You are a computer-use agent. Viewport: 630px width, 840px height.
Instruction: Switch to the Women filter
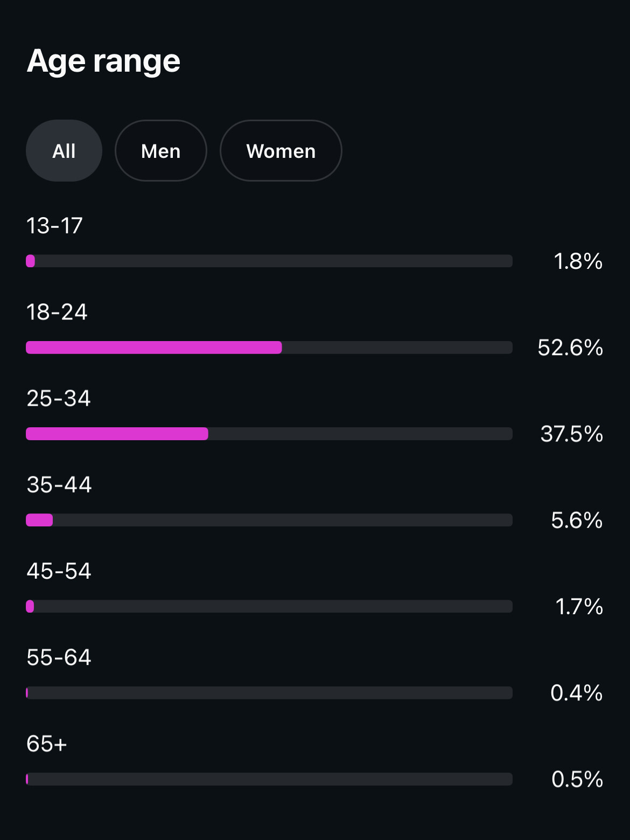tap(281, 151)
